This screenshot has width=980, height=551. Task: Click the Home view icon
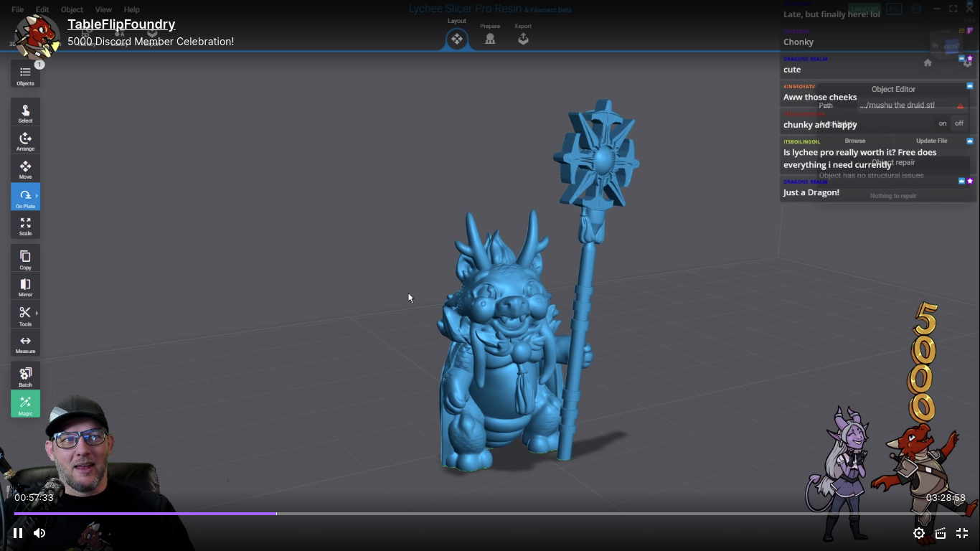pyautogui.click(x=928, y=62)
